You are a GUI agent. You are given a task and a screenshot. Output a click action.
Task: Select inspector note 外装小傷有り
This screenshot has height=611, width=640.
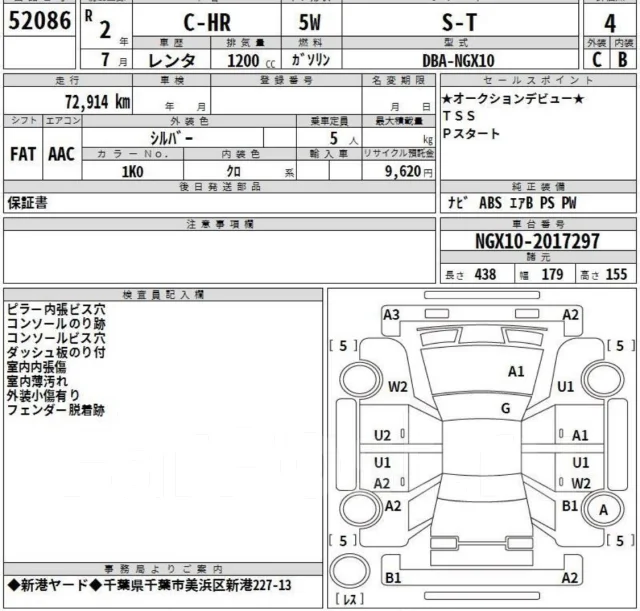[x=43, y=395]
